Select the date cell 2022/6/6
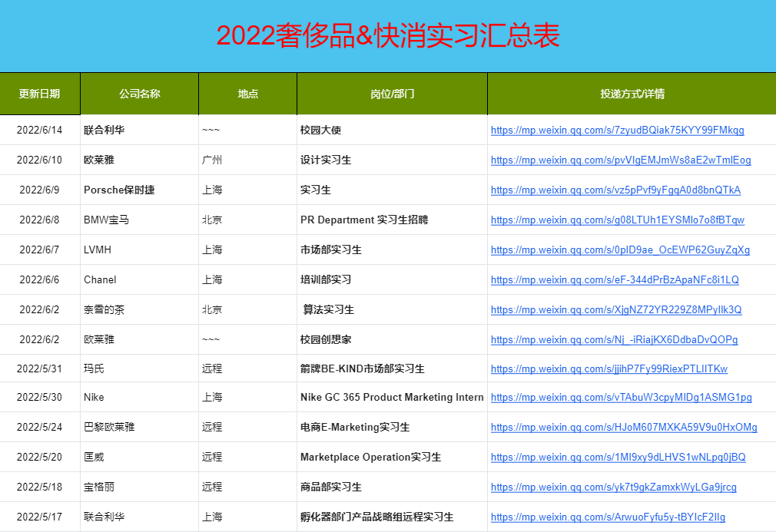 pyautogui.click(x=40, y=280)
